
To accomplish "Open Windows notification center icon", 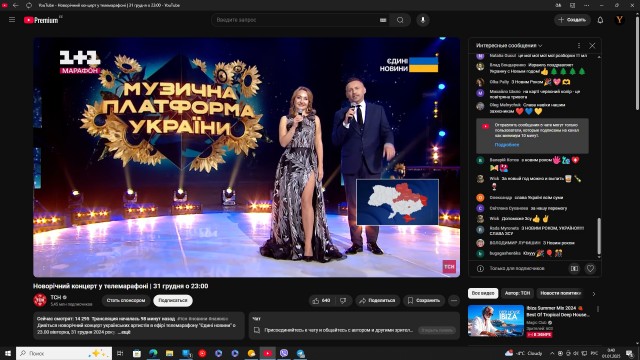I will pos(630,353).
